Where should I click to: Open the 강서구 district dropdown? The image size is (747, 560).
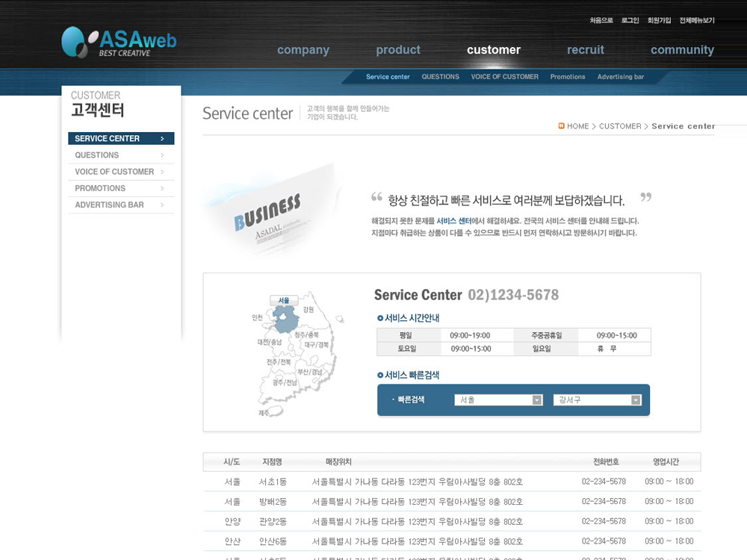click(597, 400)
